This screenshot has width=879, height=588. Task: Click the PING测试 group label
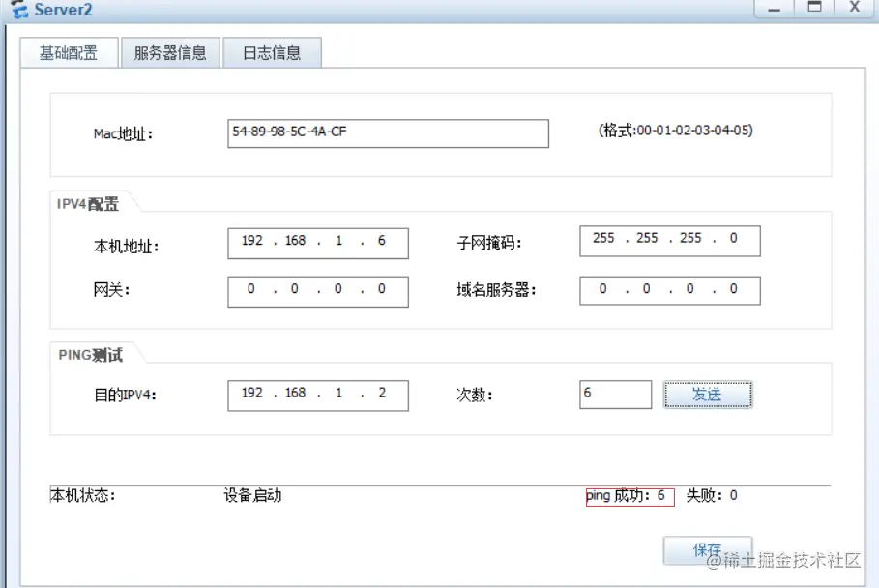90,355
